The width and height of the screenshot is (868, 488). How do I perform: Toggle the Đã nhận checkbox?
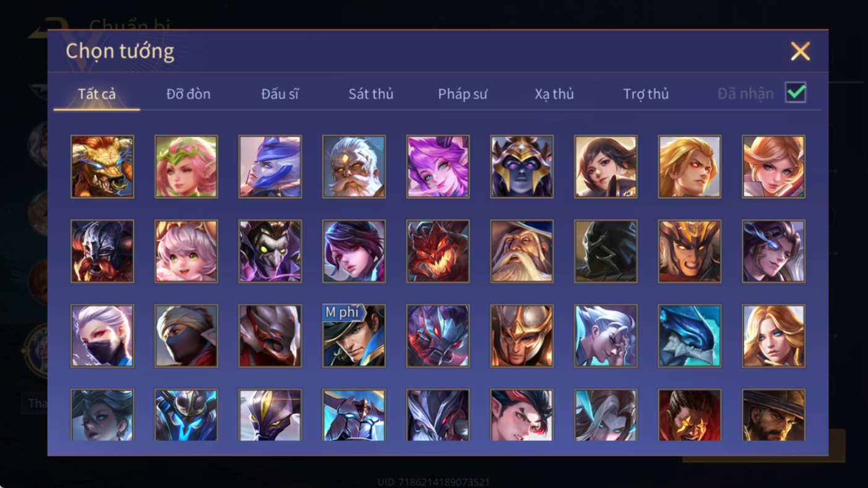tap(796, 93)
